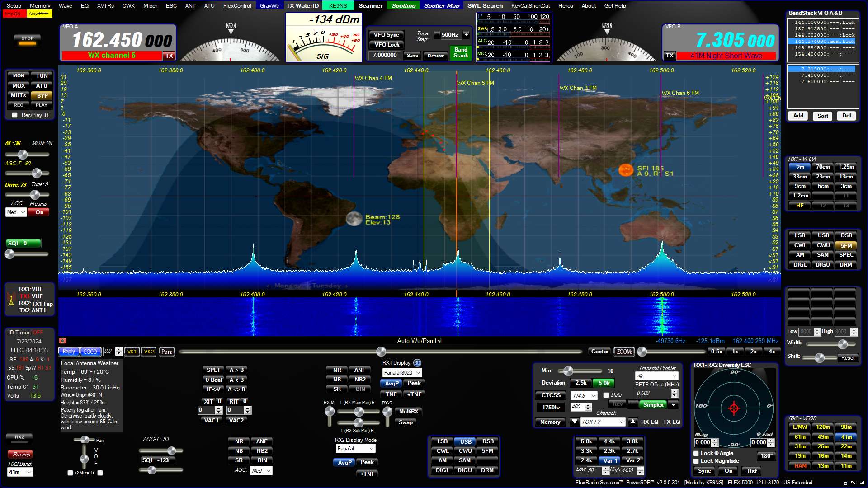Open the RX2 AGC Med dropdown
Screen dimensions: 868x488
click(x=261, y=470)
